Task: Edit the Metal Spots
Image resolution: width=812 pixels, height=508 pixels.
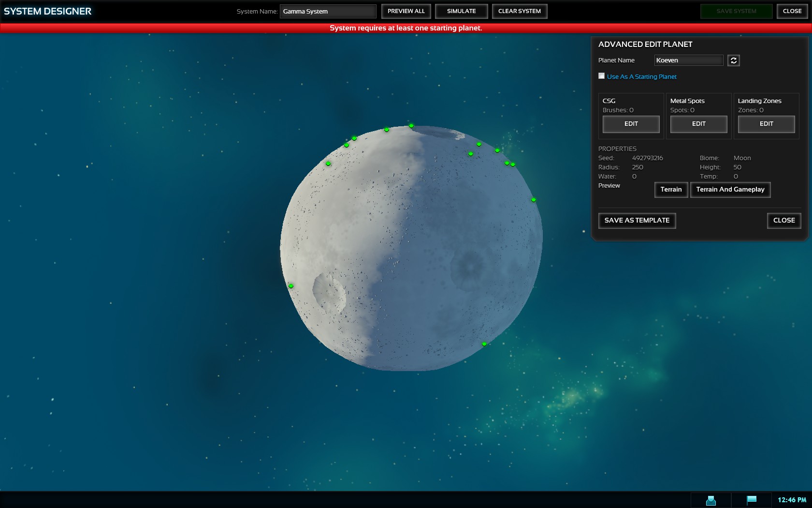Action: pos(698,124)
